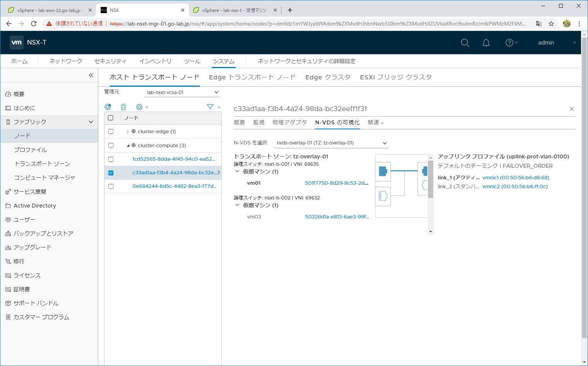
Task: Click the configure NSX gear icon above node list
Action: 108,107
